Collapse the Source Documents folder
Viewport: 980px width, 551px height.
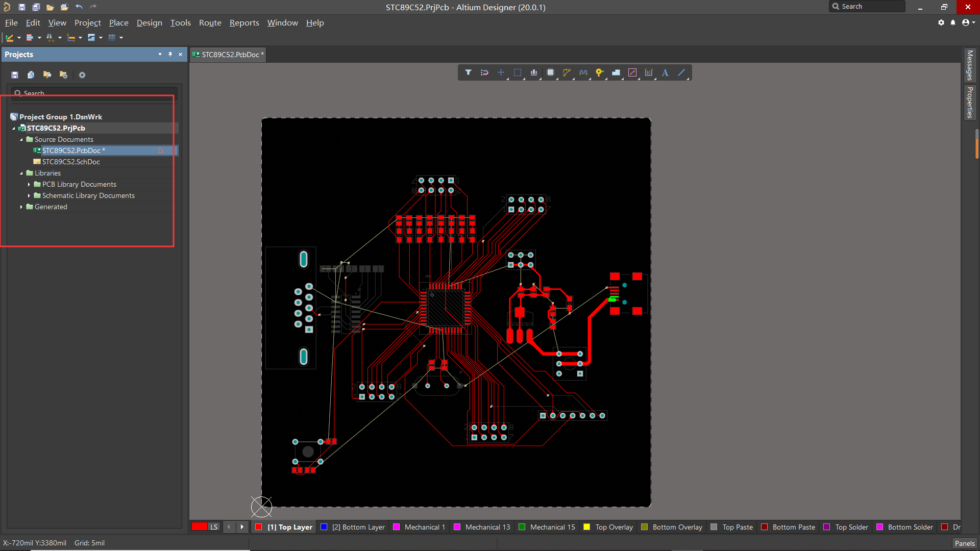(21, 139)
